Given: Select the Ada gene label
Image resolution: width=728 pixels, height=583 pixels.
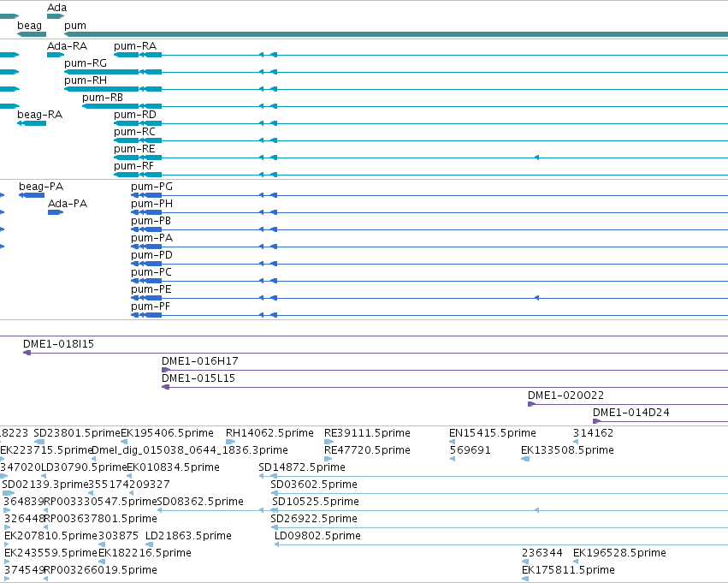Looking at the screenshot, I should [56, 8].
